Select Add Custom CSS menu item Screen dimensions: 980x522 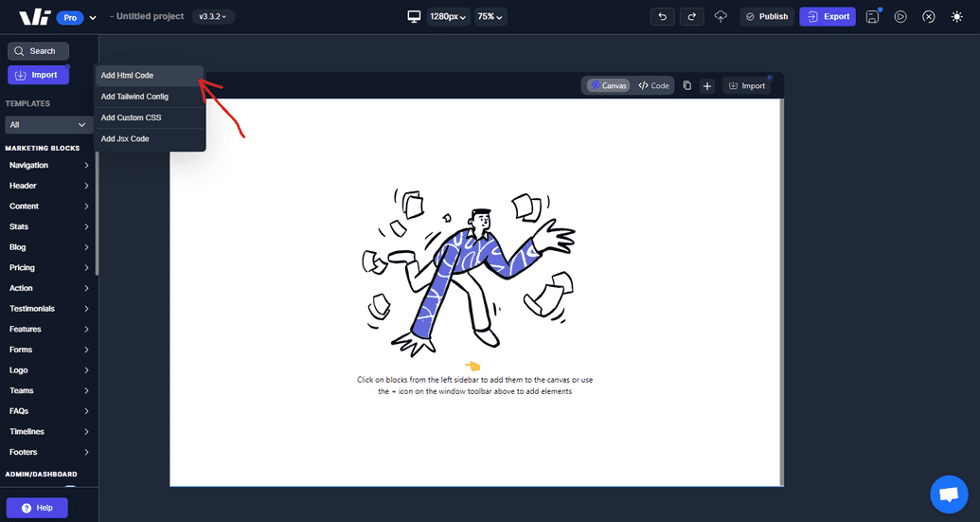point(150,117)
